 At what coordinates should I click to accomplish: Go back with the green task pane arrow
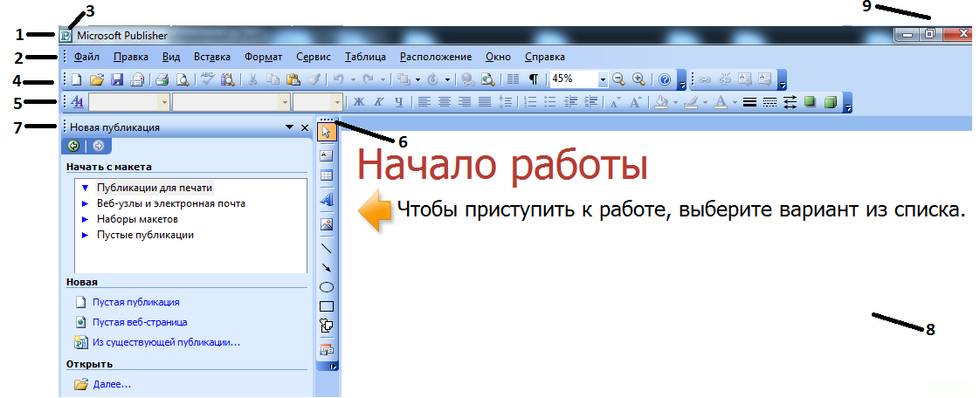point(73,147)
